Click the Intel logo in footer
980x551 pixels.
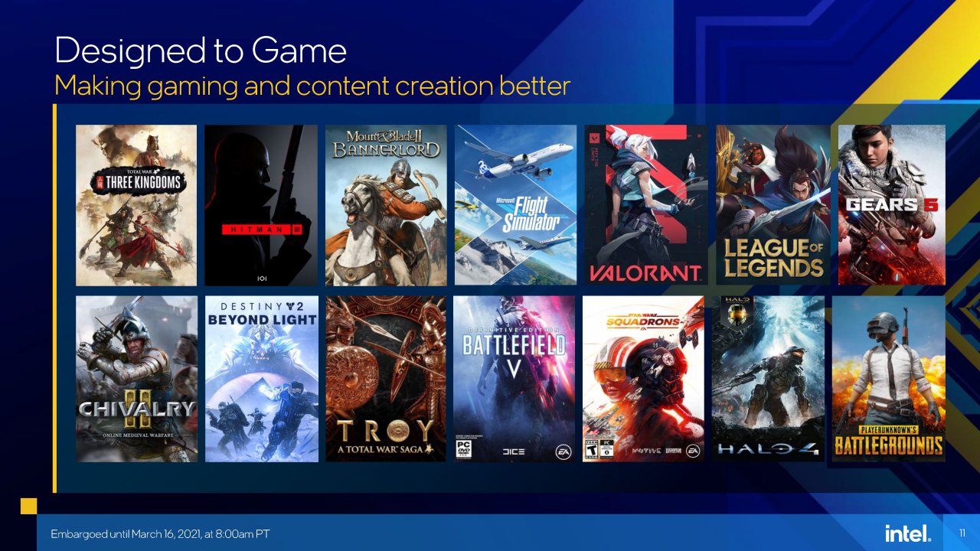(x=908, y=533)
